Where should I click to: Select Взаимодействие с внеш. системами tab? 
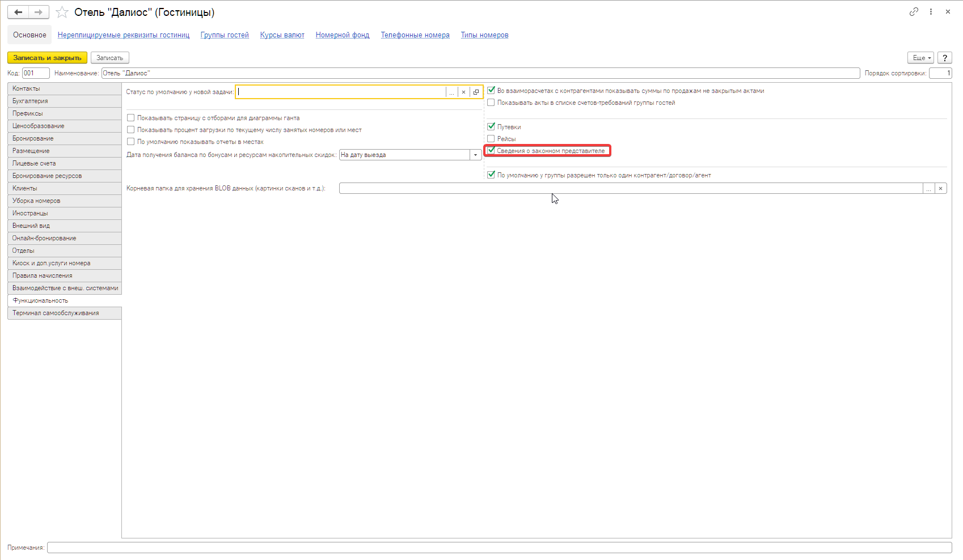(65, 288)
